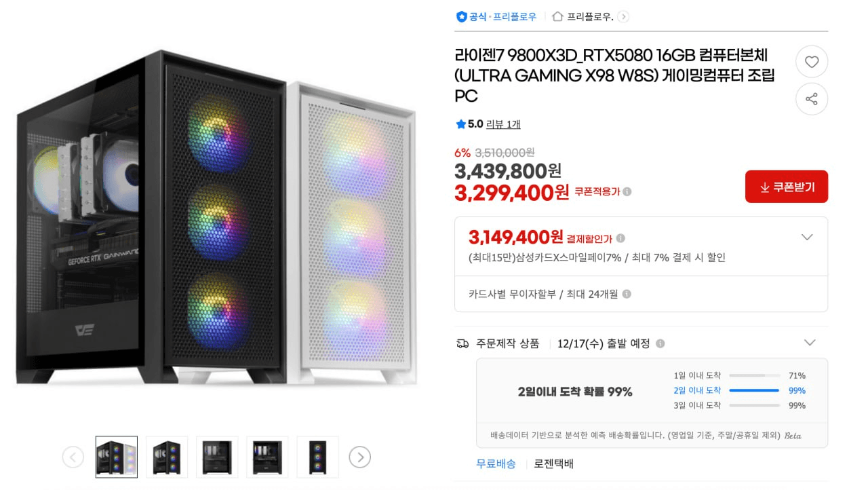Click the 무료배송 link
Image resolution: width=868 pixels, height=490 pixels.
click(x=496, y=464)
